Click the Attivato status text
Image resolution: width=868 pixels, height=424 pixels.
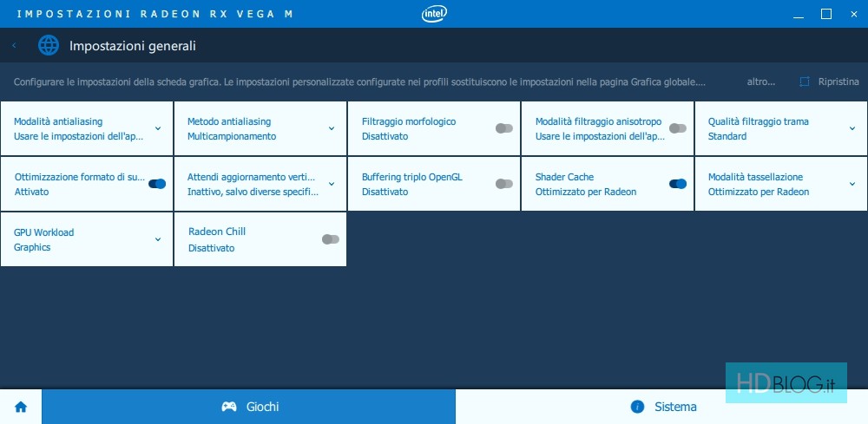point(31,192)
